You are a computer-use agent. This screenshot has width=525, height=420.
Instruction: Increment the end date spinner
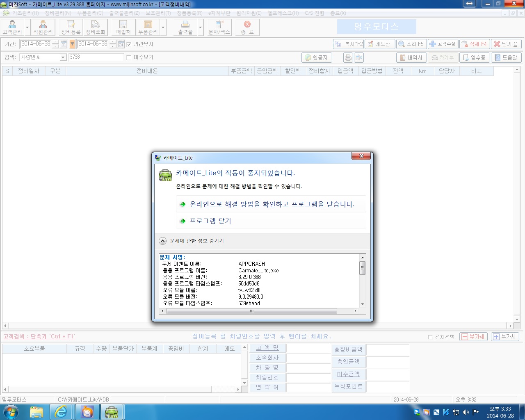pos(113,42)
